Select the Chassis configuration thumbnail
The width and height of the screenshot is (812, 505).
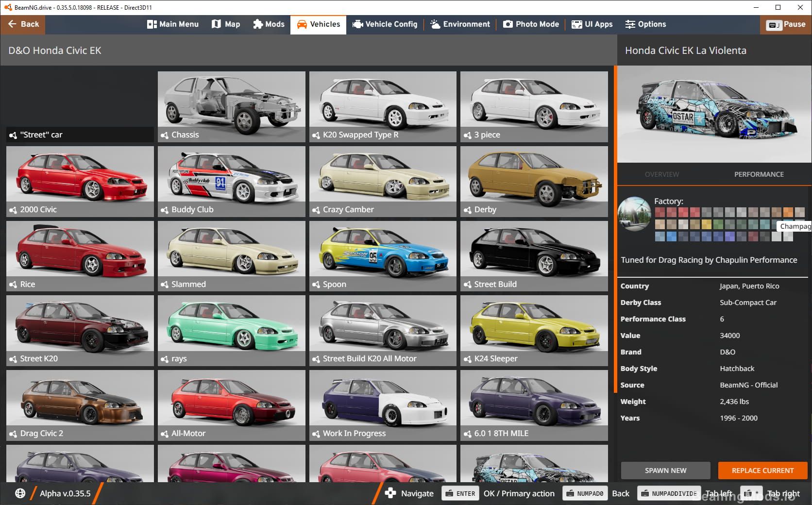click(x=232, y=107)
